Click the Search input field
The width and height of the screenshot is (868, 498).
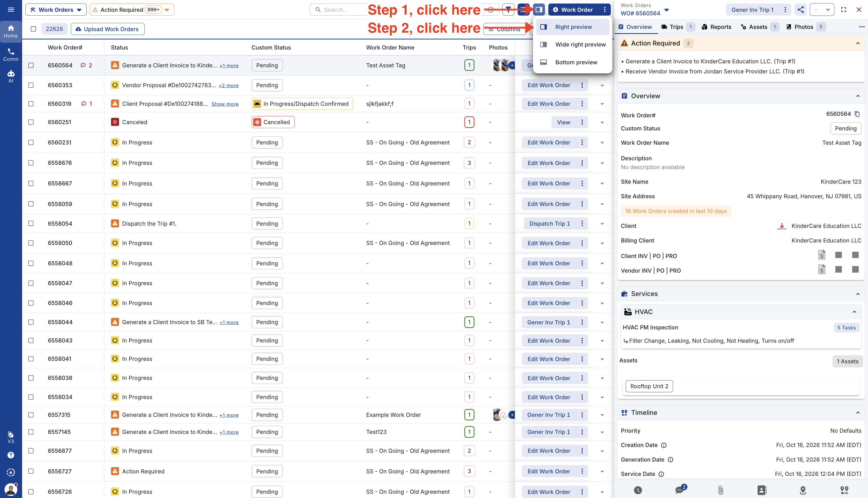tap(339, 10)
